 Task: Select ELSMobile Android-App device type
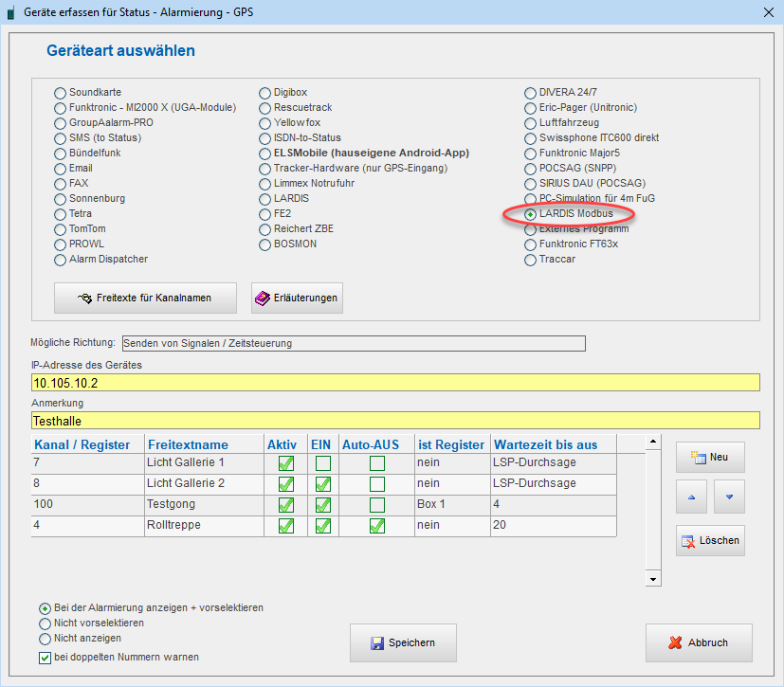pyautogui.click(x=266, y=154)
